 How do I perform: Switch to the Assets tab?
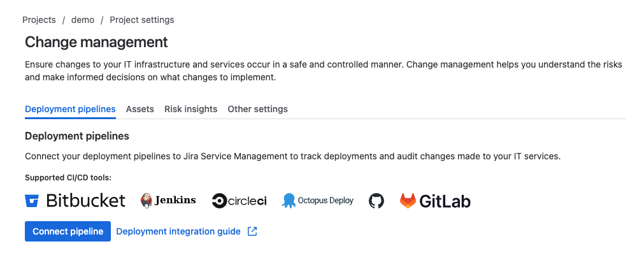140,109
